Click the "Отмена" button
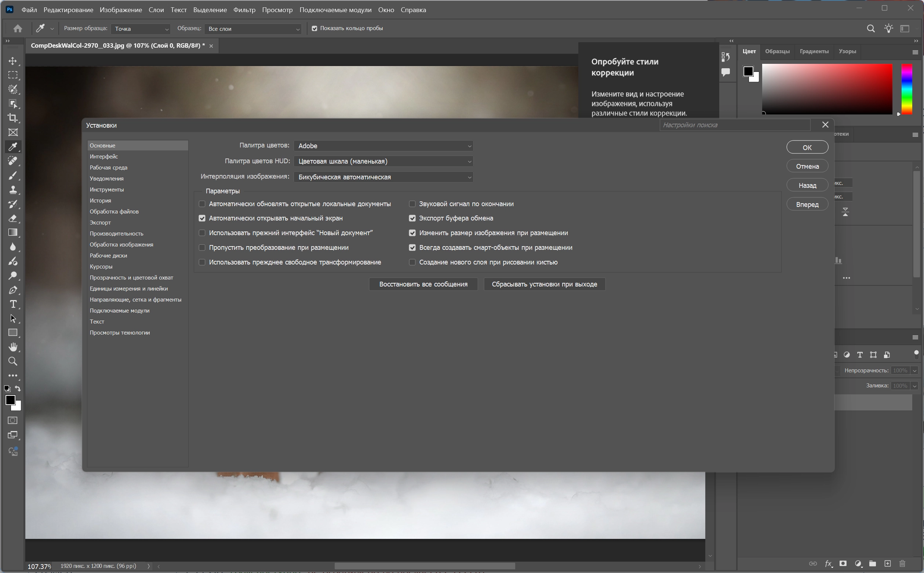Image resolution: width=924 pixels, height=573 pixels. [807, 167]
